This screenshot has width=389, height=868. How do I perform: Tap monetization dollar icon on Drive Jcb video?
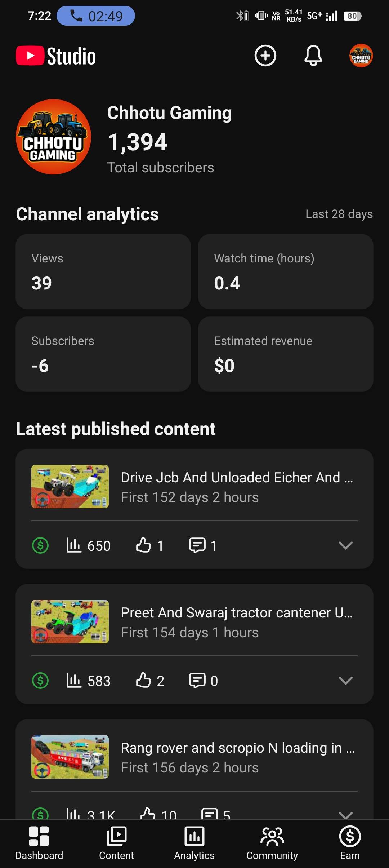click(40, 545)
